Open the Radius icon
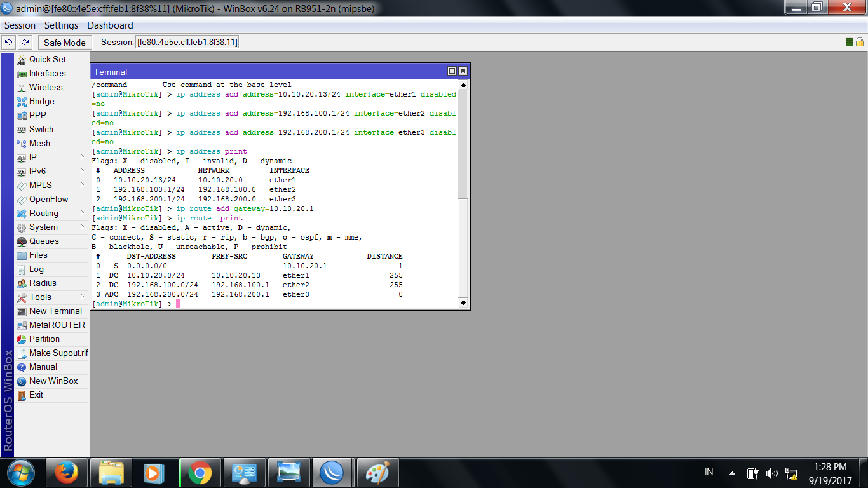 tap(22, 283)
